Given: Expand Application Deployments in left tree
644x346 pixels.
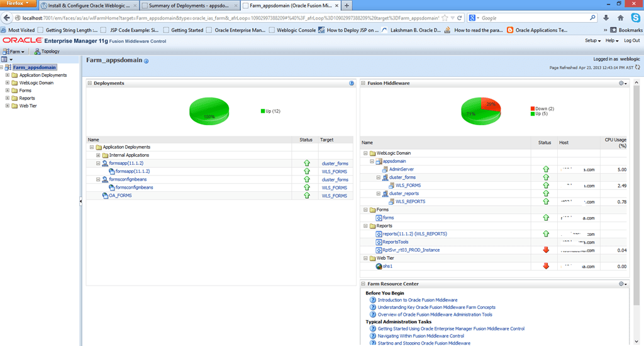Looking at the screenshot, I should tap(8, 75).
